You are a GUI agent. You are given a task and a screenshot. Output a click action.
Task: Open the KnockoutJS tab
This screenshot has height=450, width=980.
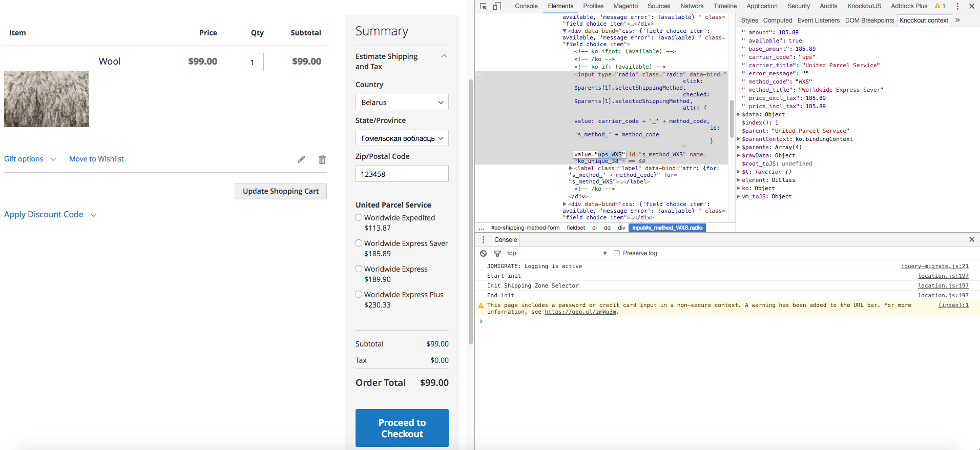pyautogui.click(x=864, y=6)
